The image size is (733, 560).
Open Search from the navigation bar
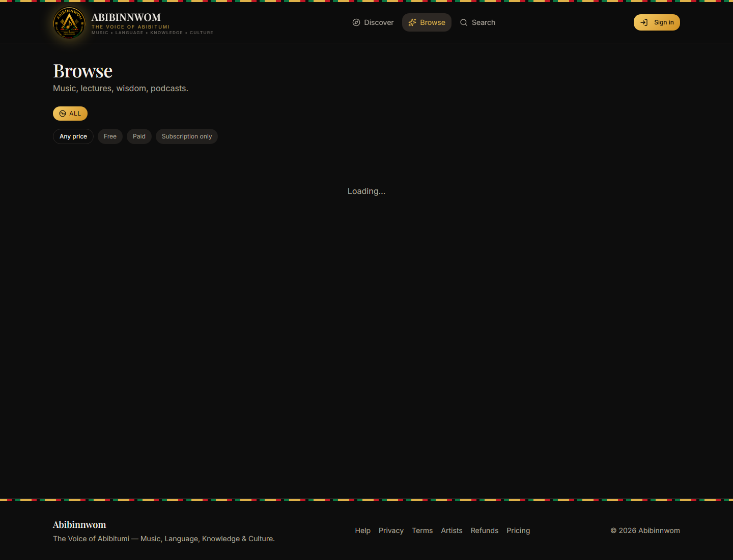click(477, 22)
